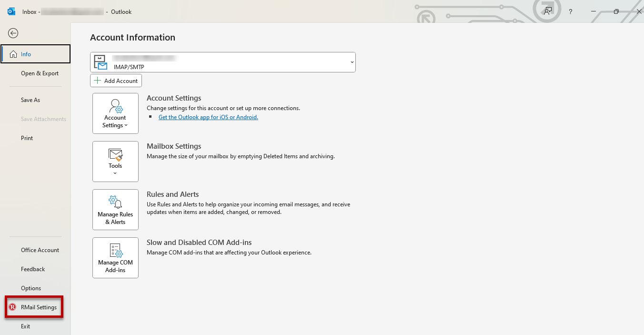This screenshot has width=644, height=335.
Task: Select the Info tab in the sidebar
Action: [x=36, y=54]
